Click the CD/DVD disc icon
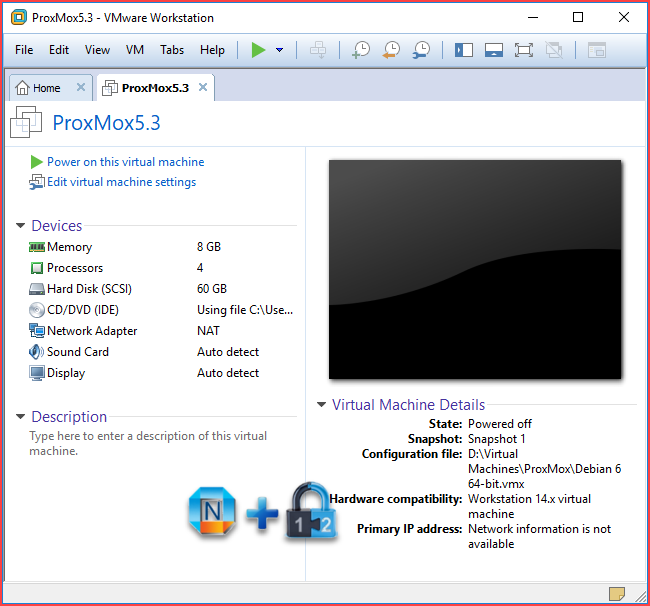 pos(36,310)
